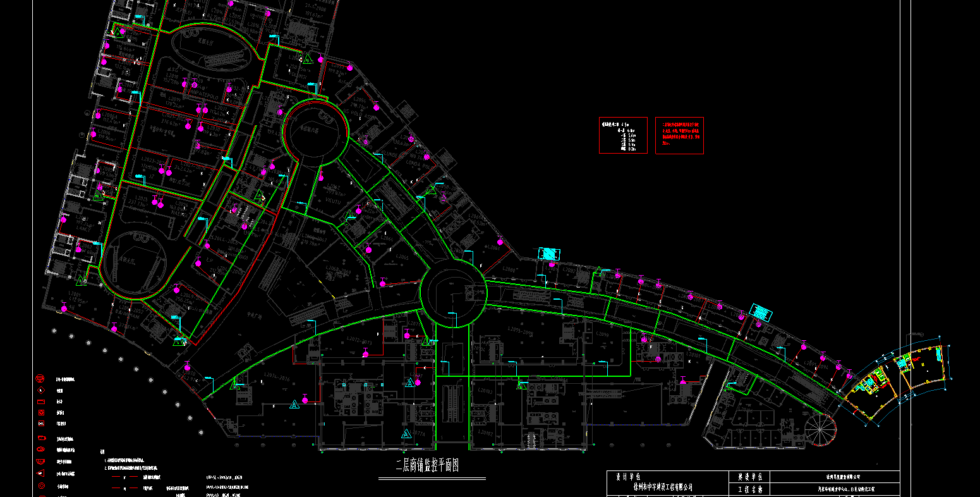Click the cyan triangle marker beside L2077A
The image size is (980, 497).
(406, 434)
